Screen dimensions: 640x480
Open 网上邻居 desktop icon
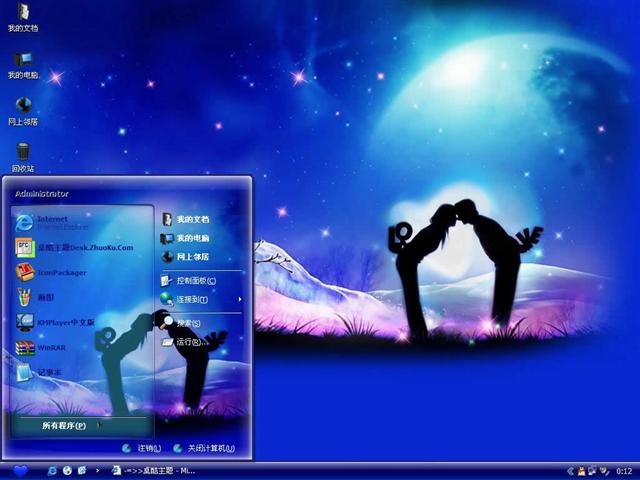[23, 111]
